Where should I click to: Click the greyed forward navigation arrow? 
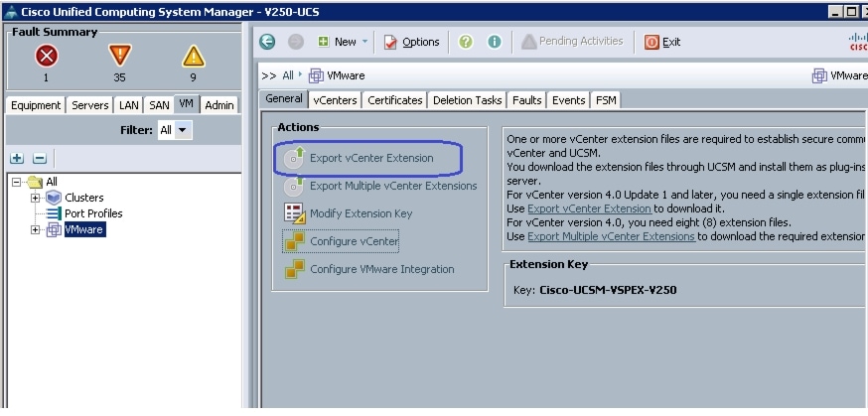pyautogui.click(x=296, y=42)
